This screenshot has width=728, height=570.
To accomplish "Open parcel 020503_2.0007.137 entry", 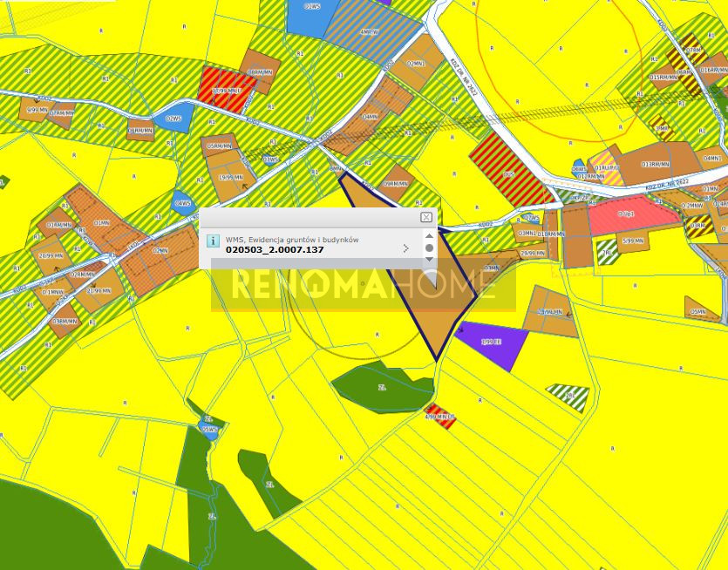I will click(x=274, y=248).
